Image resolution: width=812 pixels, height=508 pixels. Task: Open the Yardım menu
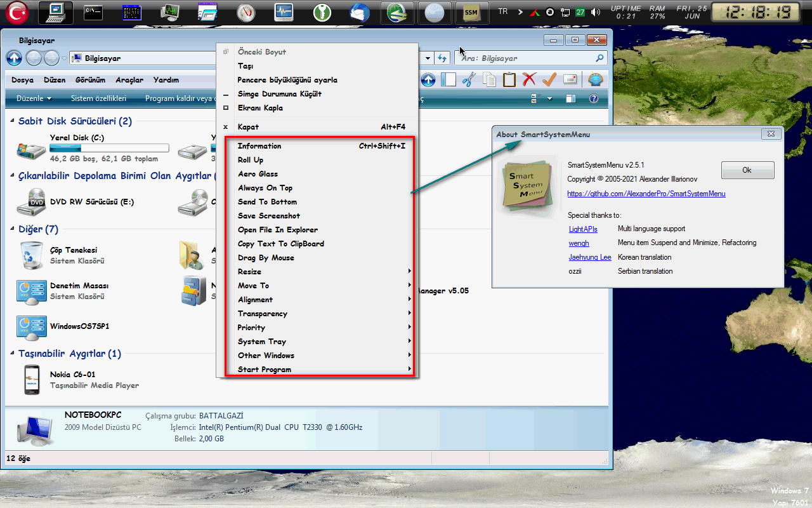[x=166, y=80]
